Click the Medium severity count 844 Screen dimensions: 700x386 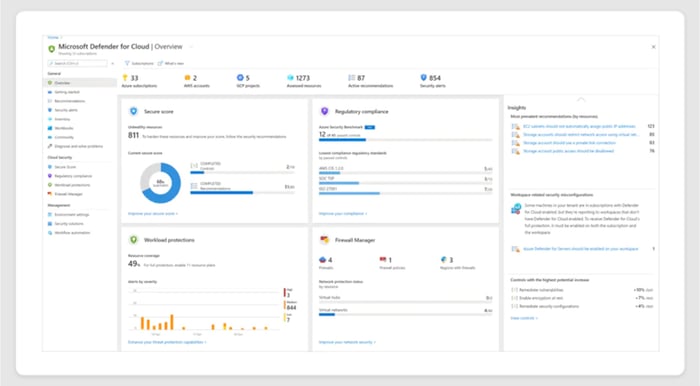pos(291,307)
